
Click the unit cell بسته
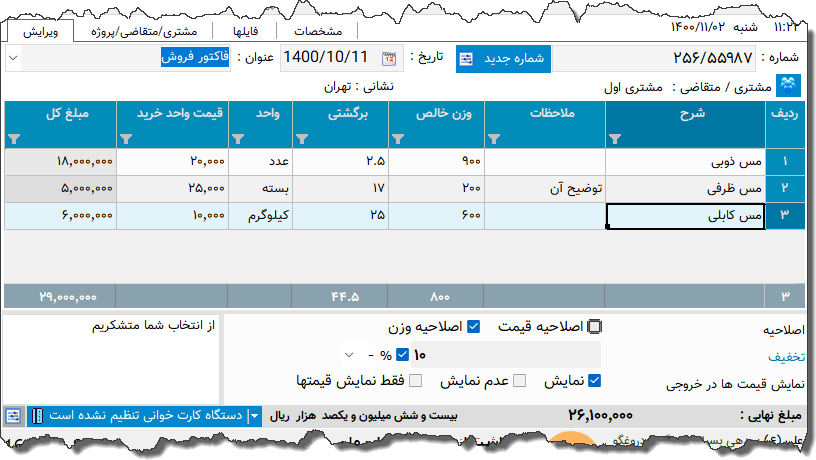point(260,188)
